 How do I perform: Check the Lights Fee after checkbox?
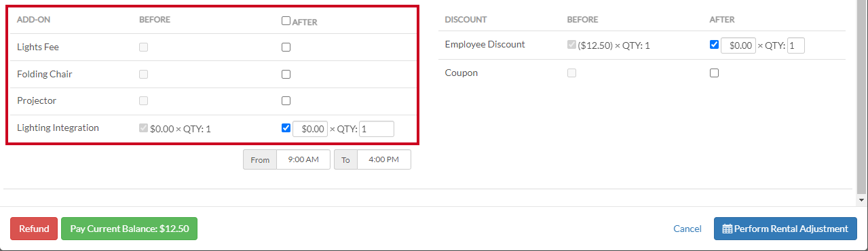286,47
